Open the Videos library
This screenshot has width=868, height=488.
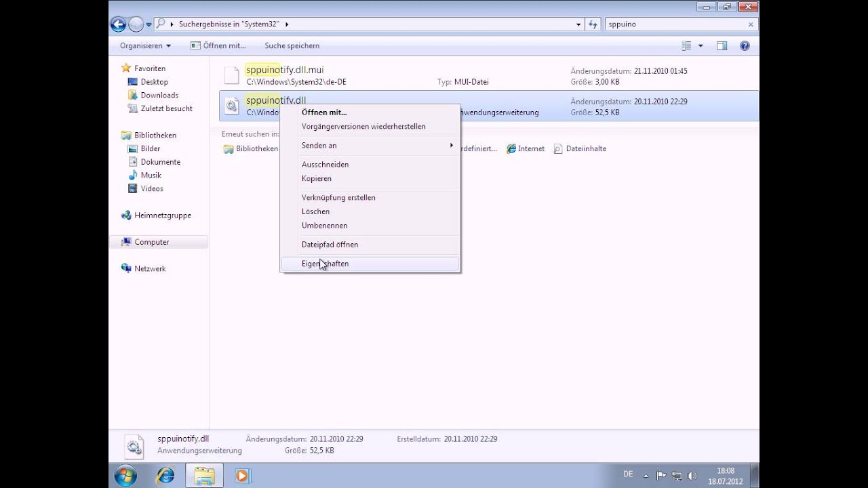click(x=152, y=188)
